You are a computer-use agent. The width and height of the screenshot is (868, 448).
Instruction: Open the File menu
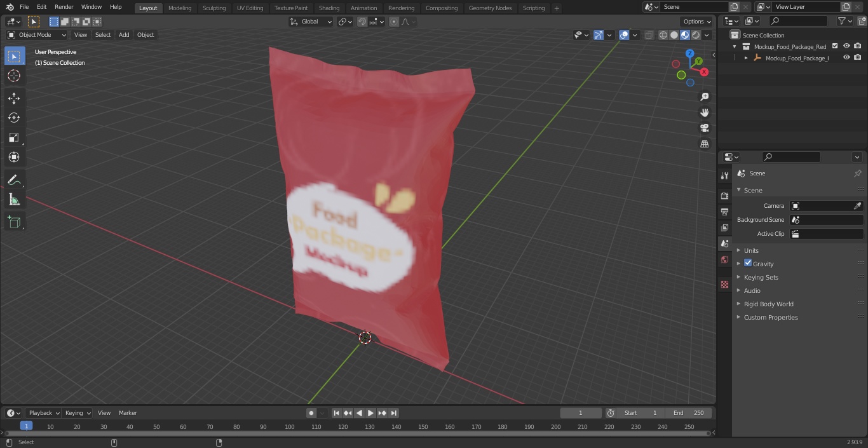click(x=24, y=7)
